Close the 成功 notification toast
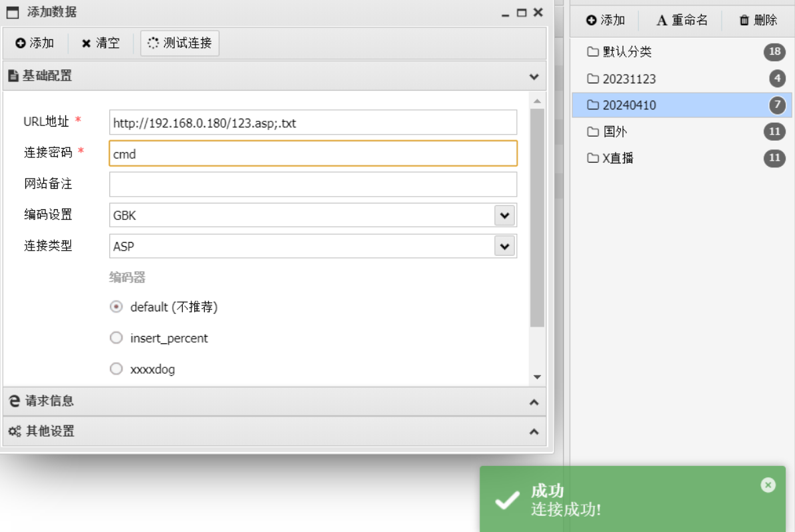 coord(768,485)
